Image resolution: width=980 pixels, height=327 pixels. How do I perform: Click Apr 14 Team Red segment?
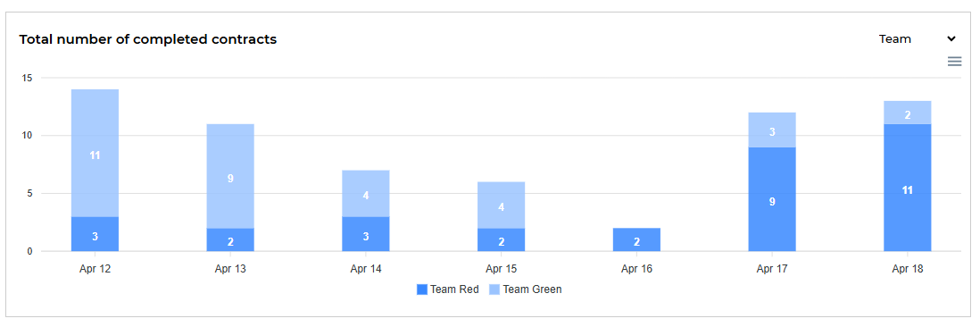[366, 234]
